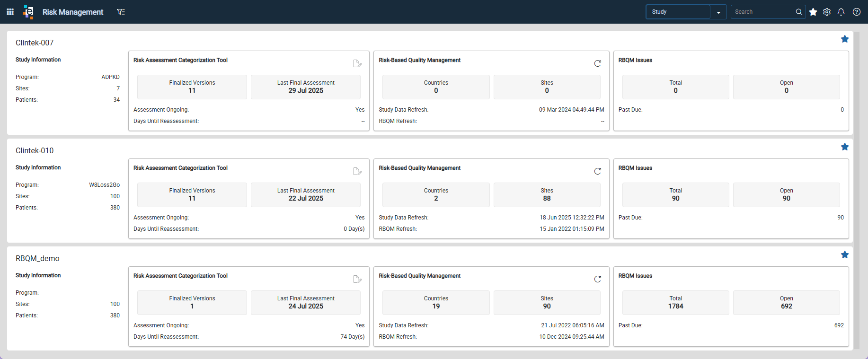Image resolution: width=868 pixels, height=359 pixels.
Task: Open the help question mark icon
Action: click(857, 12)
